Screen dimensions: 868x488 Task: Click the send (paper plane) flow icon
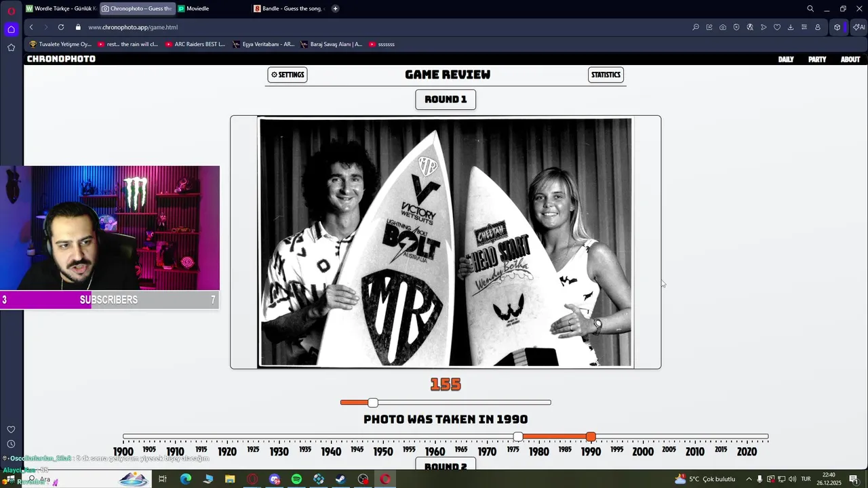[x=764, y=27]
